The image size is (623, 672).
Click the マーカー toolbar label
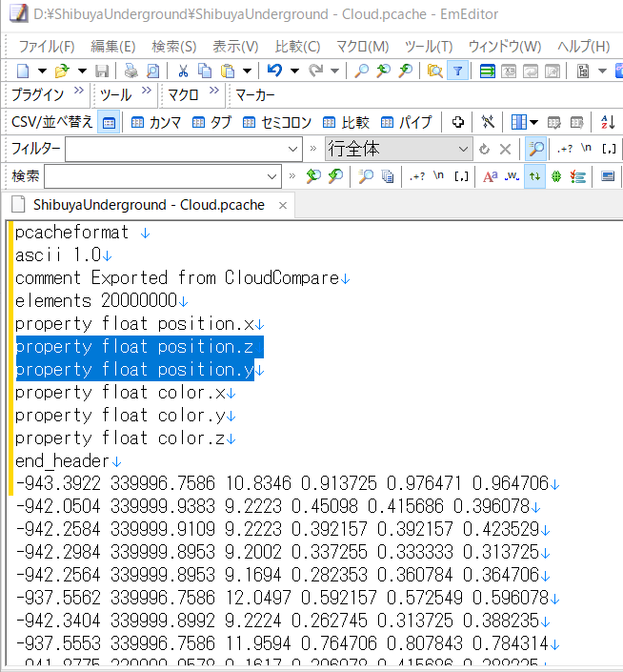[255, 95]
